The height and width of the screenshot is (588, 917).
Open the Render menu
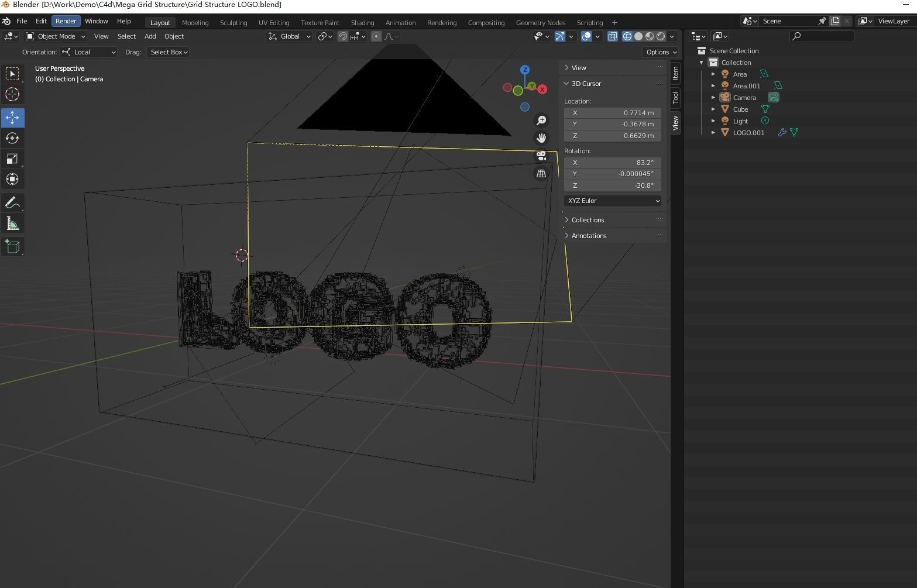66,21
